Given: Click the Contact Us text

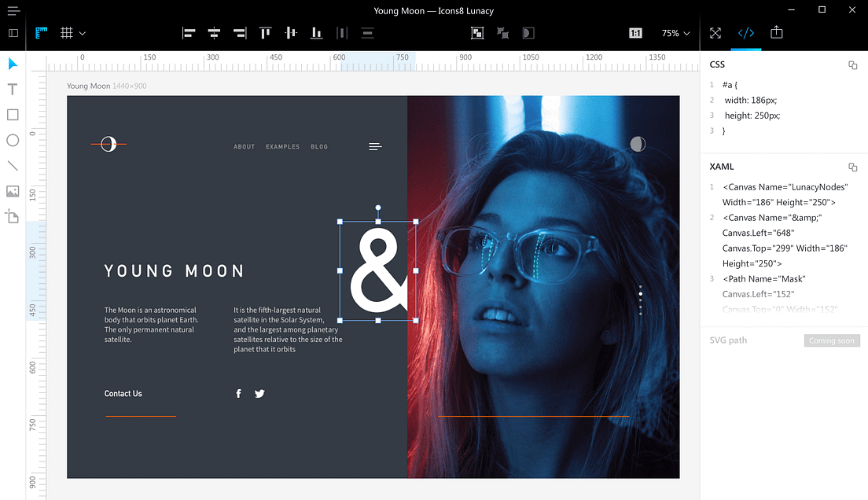Looking at the screenshot, I should point(123,394).
